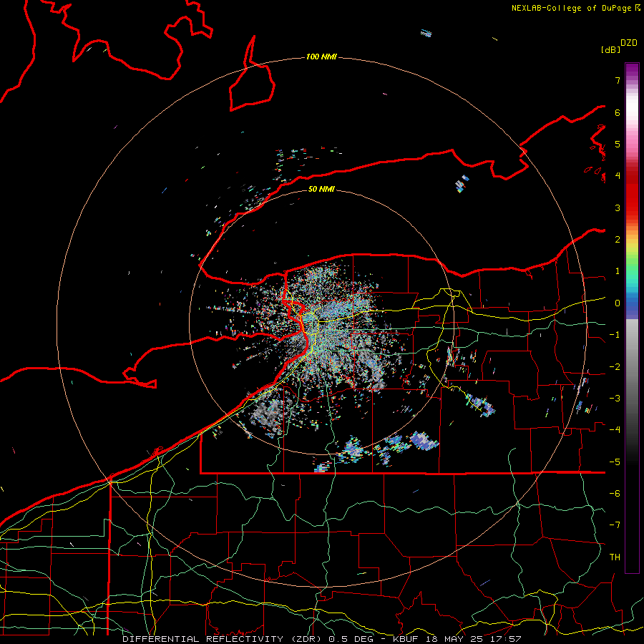The height and width of the screenshot is (644, 644).
Task: Click the 50 NMI range ring label
Action: [321, 189]
